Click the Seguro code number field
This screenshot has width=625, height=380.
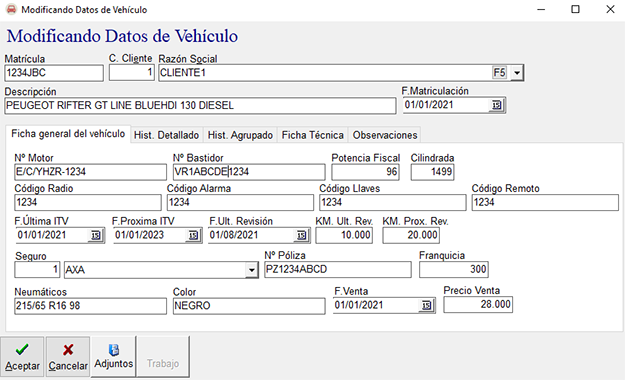pos(37,270)
